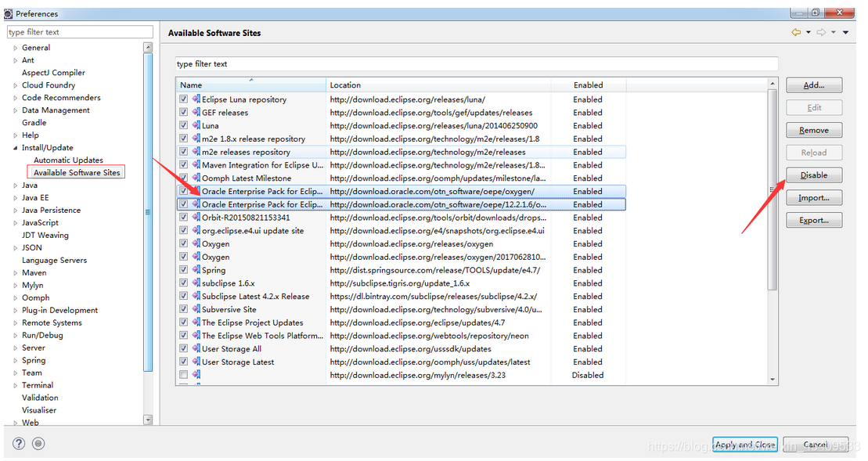Click the back navigation arrow icon

(x=796, y=32)
